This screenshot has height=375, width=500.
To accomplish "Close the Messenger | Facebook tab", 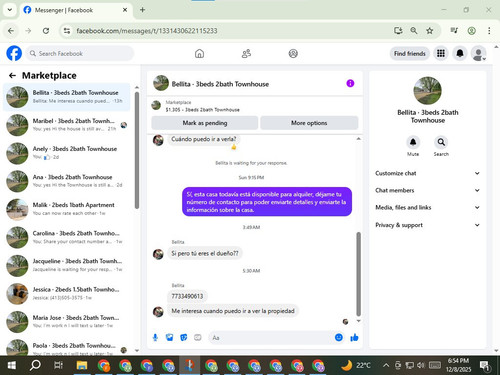I will [125, 10].
